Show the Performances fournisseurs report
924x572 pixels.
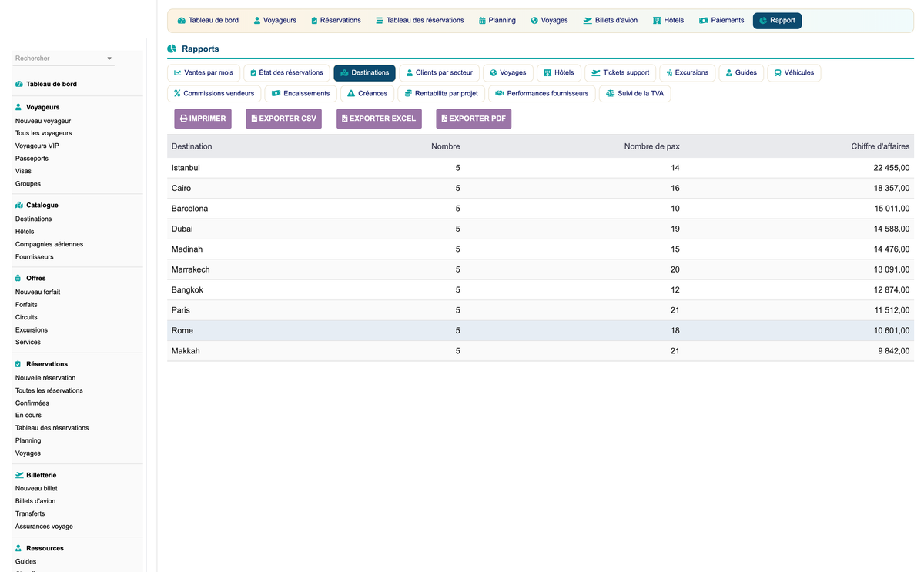pos(541,94)
